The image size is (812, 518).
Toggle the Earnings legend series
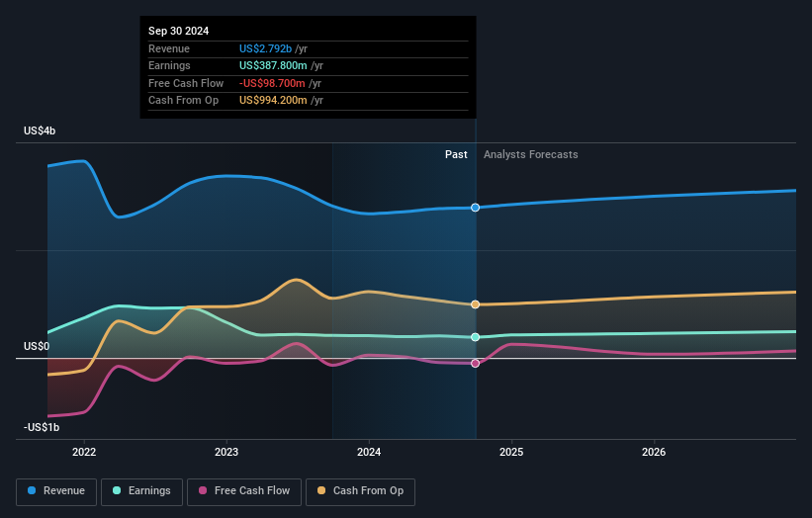[x=141, y=491]
